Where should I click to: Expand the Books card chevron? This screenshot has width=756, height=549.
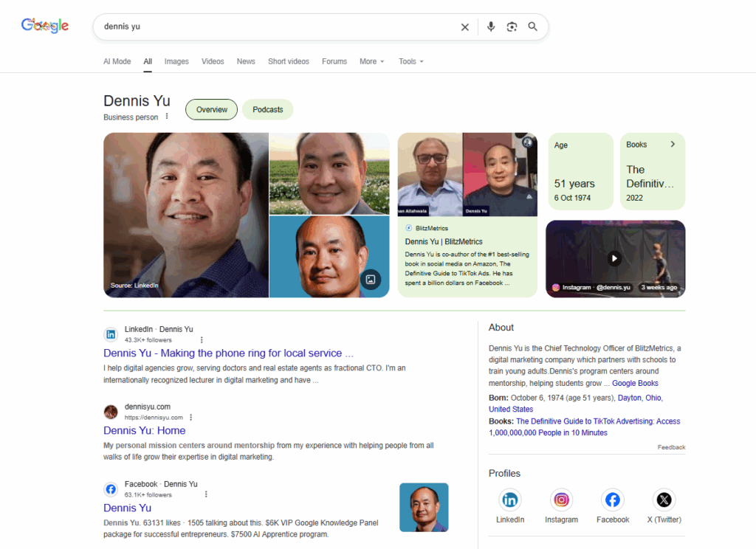coord(673,145)
